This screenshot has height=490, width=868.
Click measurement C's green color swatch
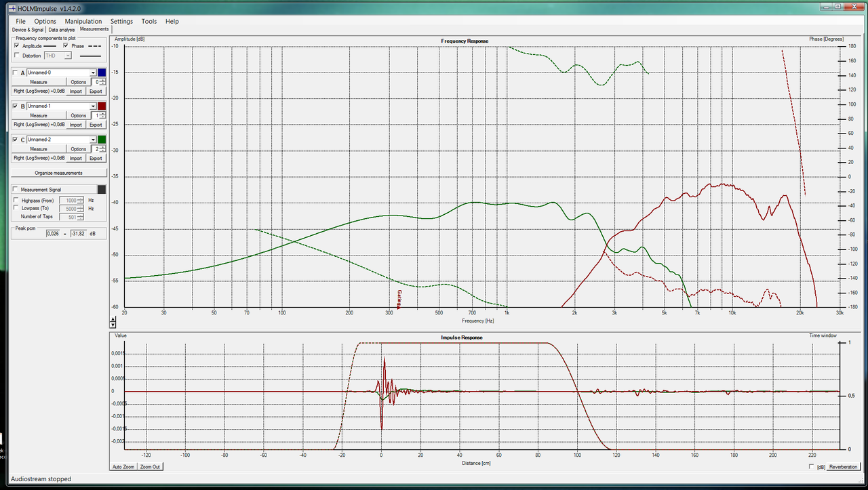tap(102, 140)
